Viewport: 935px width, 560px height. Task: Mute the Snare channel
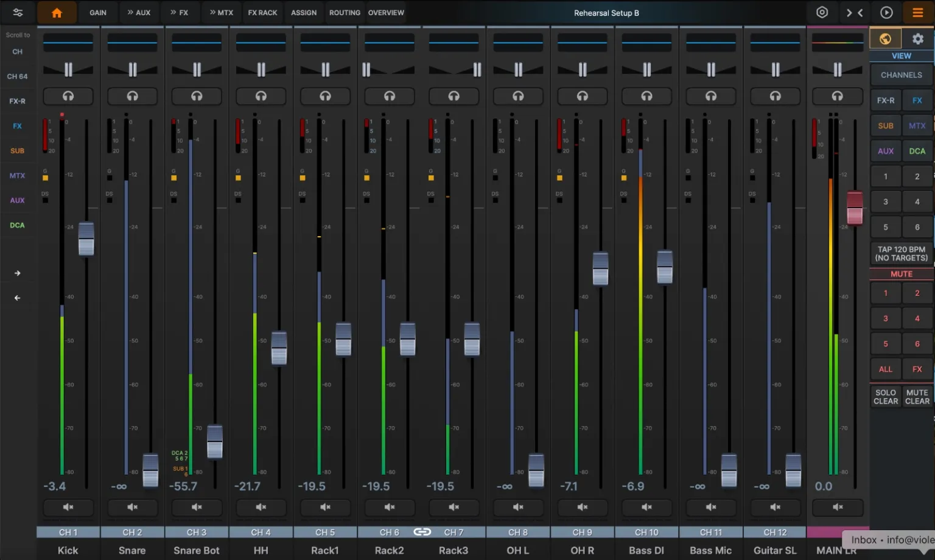(x=132, y=507)
